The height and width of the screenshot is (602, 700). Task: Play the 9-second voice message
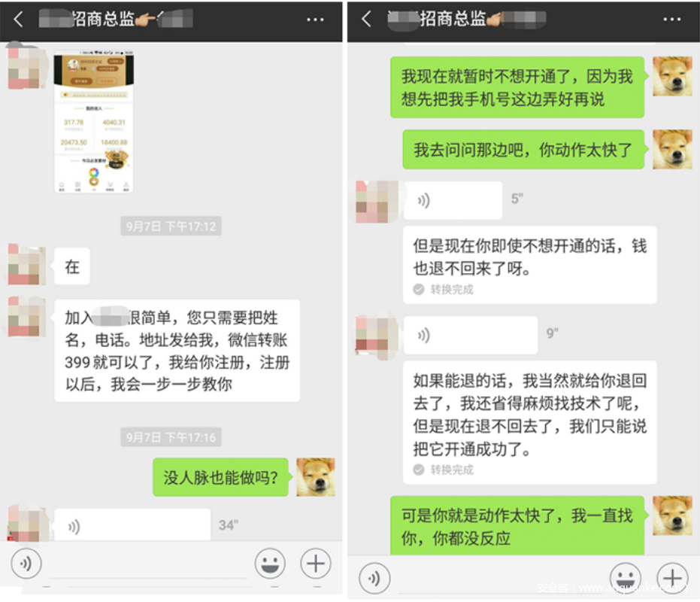[471, 335]
